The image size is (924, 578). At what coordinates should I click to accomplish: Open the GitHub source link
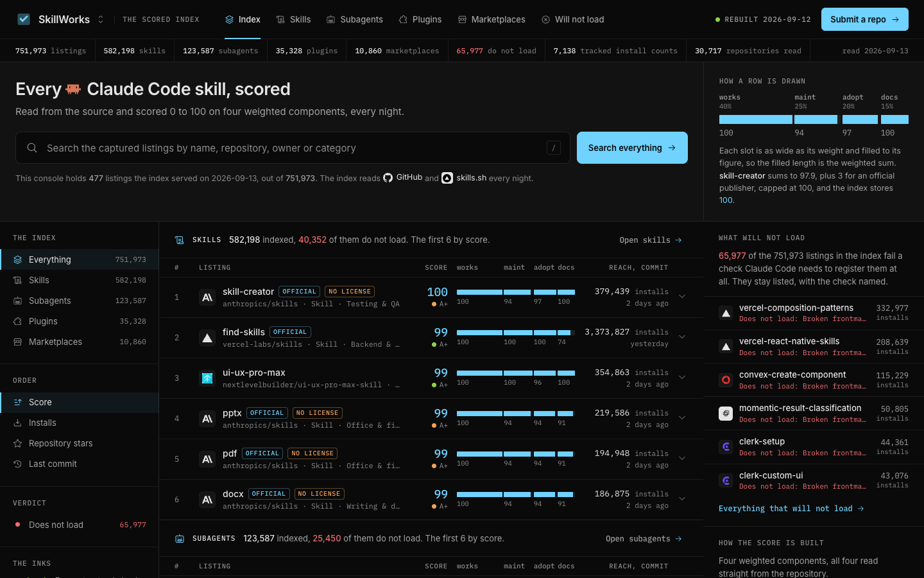point(403,178)
